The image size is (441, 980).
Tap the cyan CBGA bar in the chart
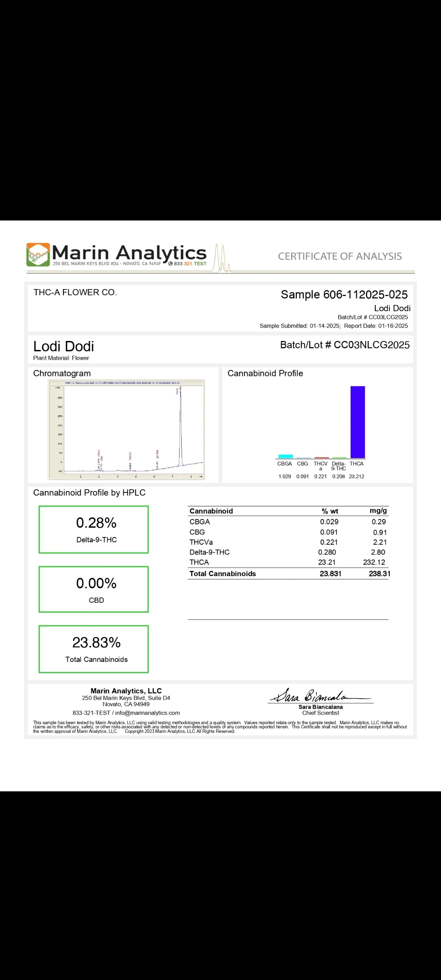tap(285, 456)
